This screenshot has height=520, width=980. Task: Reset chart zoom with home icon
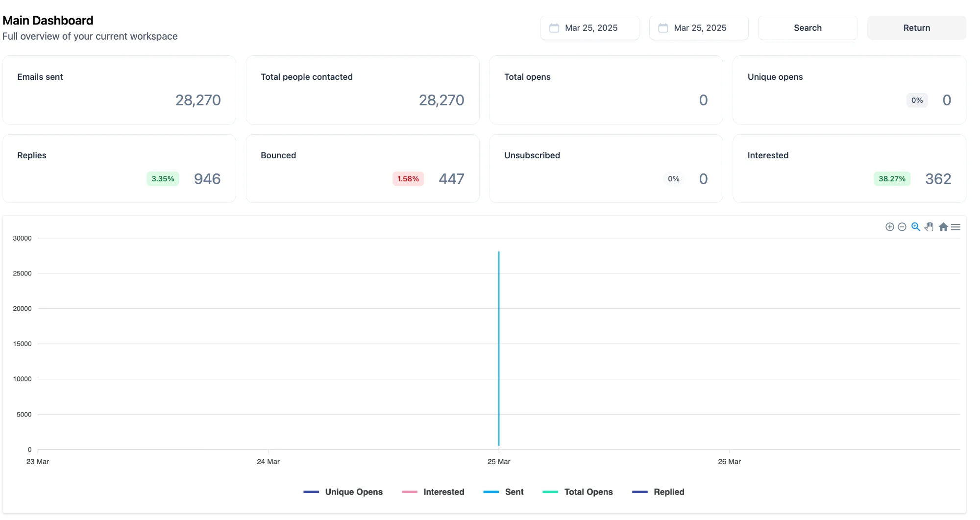pyautogui.click(x=943, y=227)
